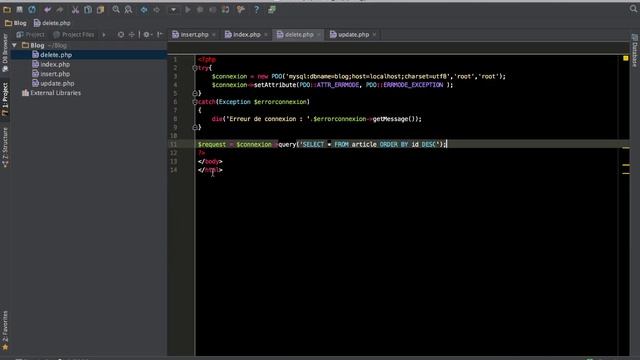
Task: Click Blog in the navigation bar
Action: coord(16,23)
